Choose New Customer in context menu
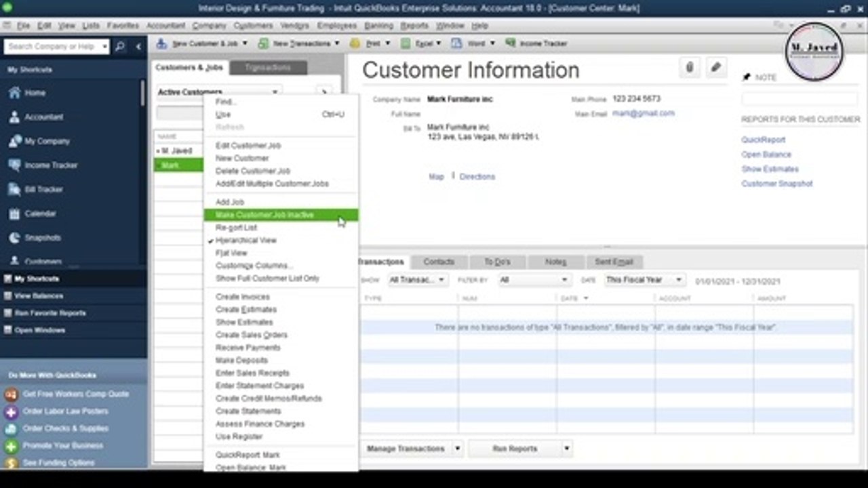This screenshot has width=868, height=488. pos(242,159)
